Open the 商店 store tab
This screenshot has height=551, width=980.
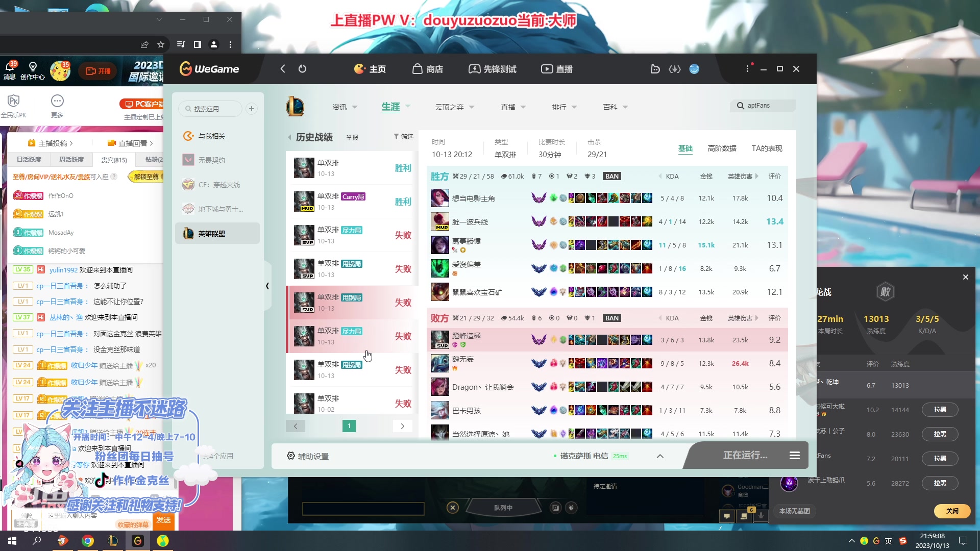pyautogui.click(x=428, y=69)
